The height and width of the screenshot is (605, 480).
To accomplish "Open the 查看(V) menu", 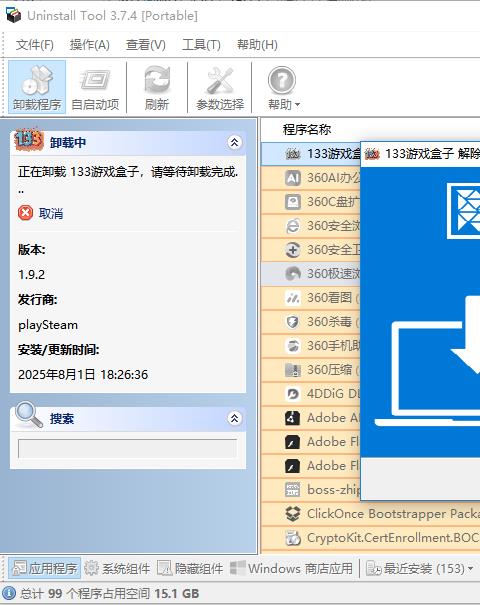I will pyautogui.click(x=145, y=45).
